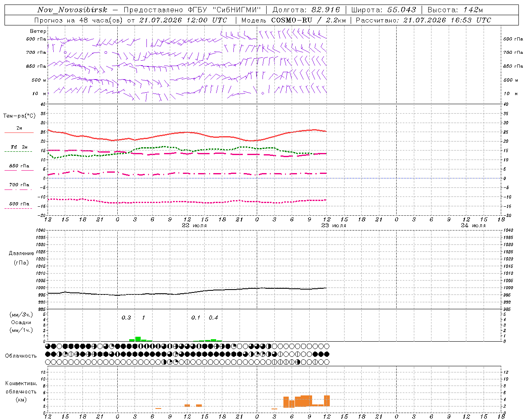Select the 24 июля date label
525x420 pixels.
click(473, 226)
